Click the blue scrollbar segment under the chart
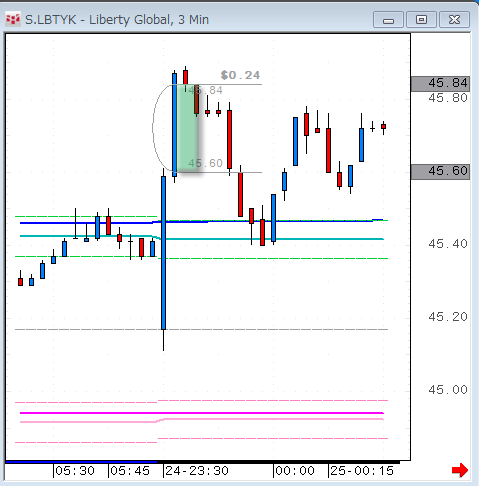Screen dimensions: 479x486 coord(81,462)
